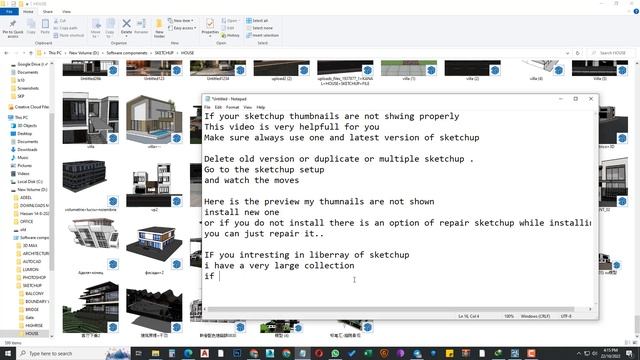
Task: Open the Windows Start menu
Action: tap(8, 353)
